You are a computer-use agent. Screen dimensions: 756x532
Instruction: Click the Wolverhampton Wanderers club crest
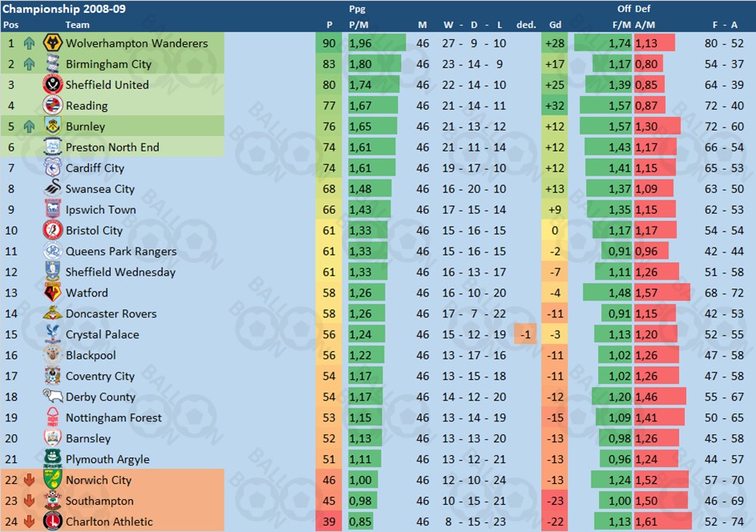click(x=53, y=43)
